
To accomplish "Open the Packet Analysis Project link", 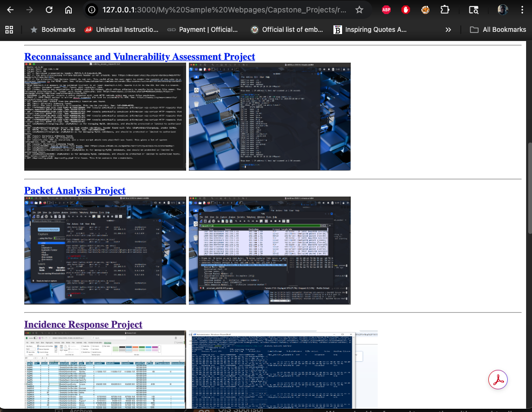I will pyautogui.click(x=75, y=191).
